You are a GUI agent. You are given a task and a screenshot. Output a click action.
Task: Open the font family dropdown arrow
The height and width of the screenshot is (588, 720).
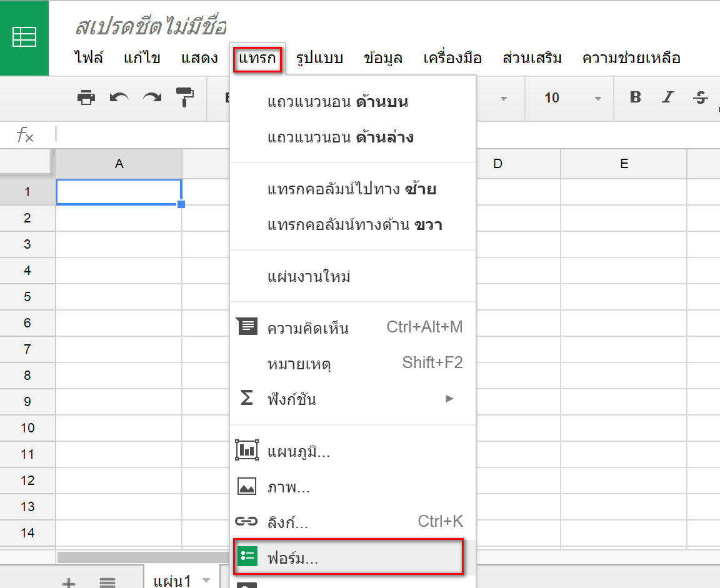coord(504,99)
